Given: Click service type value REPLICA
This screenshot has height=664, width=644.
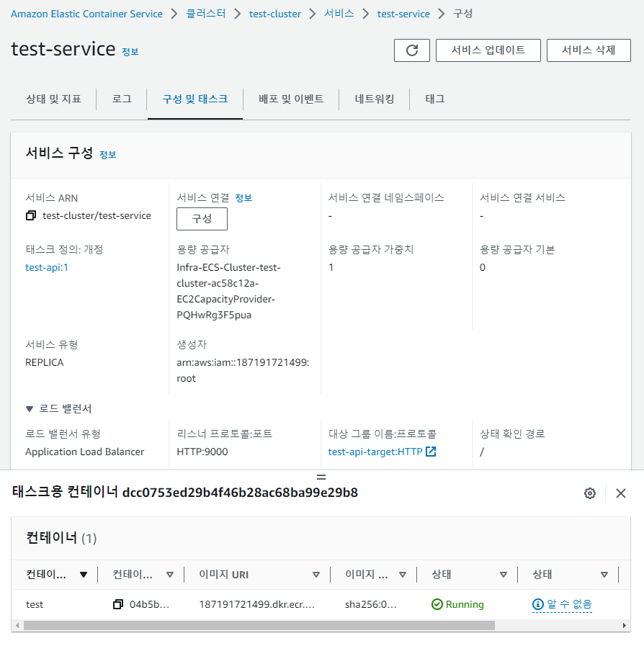Looking at the screenshot, I should [x=45, y=362].
